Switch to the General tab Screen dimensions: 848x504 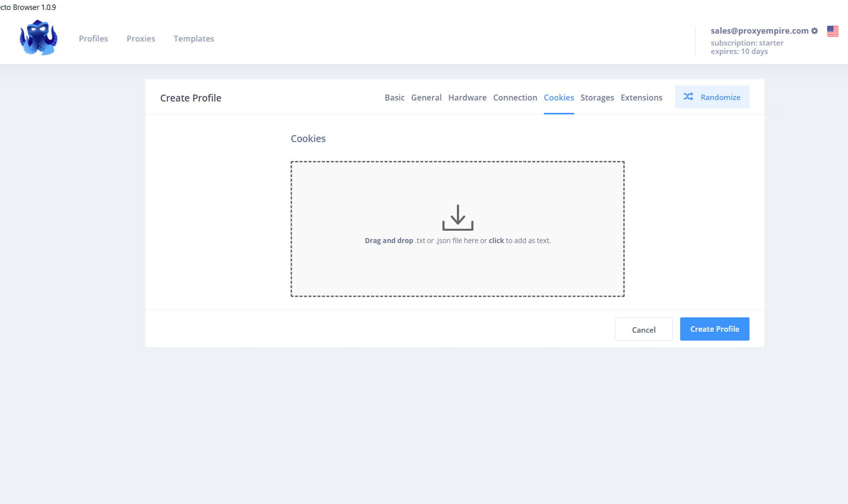click(426, 98)
